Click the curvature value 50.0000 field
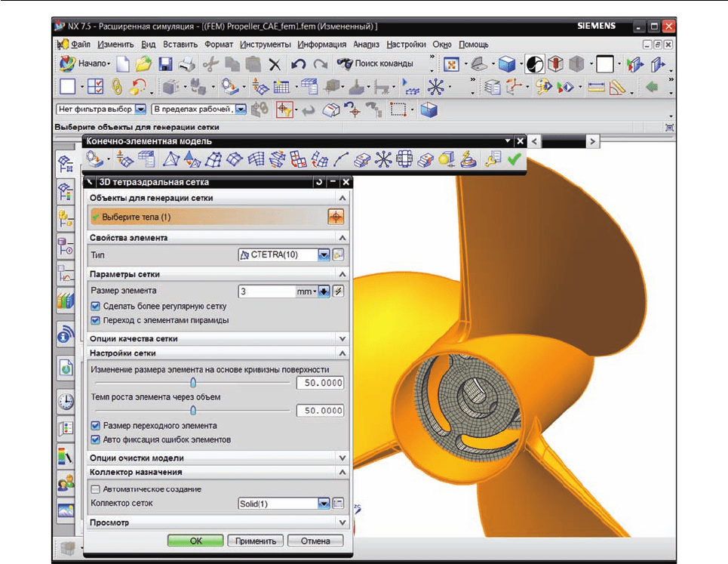The image size is (728, 564). [x=320, y=383]
